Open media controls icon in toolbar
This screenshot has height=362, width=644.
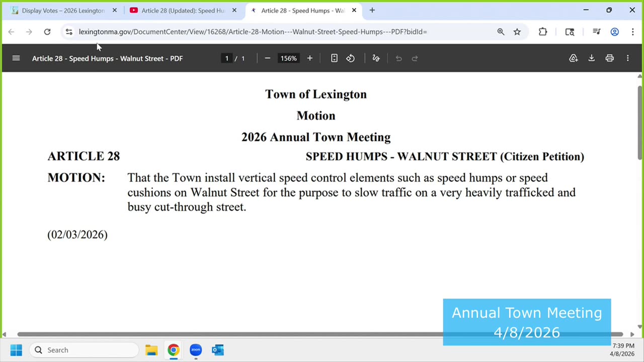point(597,32)
